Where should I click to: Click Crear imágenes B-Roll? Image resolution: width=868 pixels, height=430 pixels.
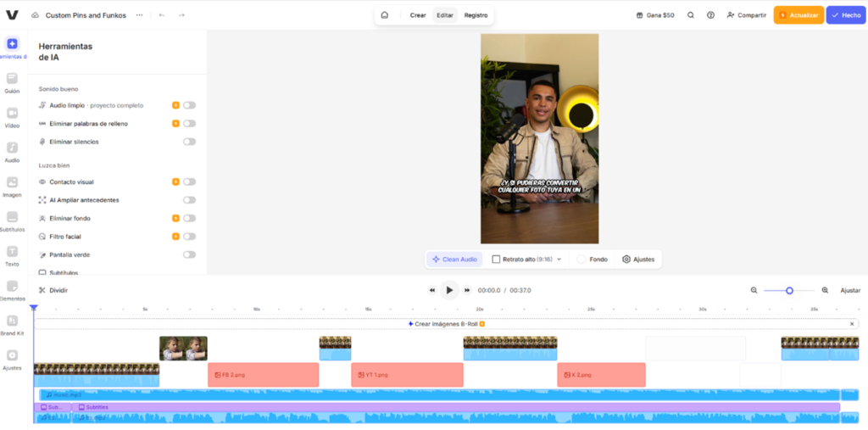[x=446, y=324]
